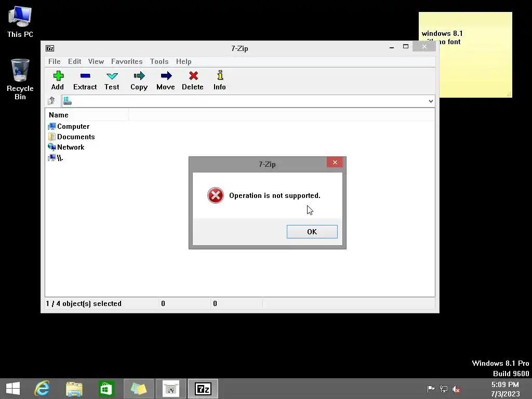Open the Favorites menu
The image size is (532, 399).
[127, 61]
